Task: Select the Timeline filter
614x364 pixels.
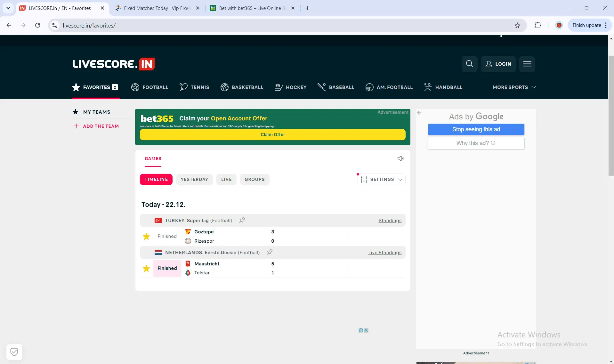Action: point(156,179)
